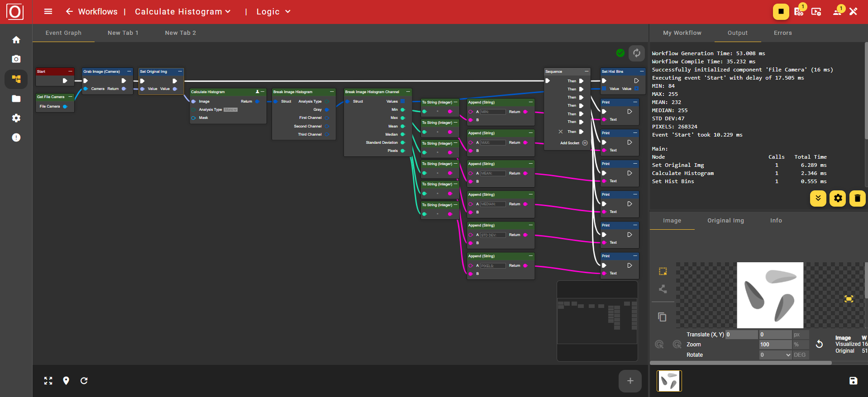This screenshot has width=868, height=397.
Task: Open the camera section in sidebar
Action: (16, 59)
